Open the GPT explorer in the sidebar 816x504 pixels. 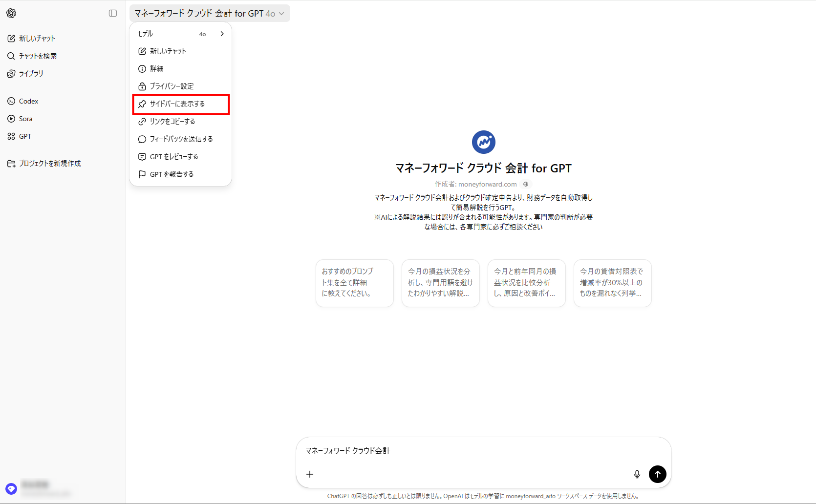(63, 136)
